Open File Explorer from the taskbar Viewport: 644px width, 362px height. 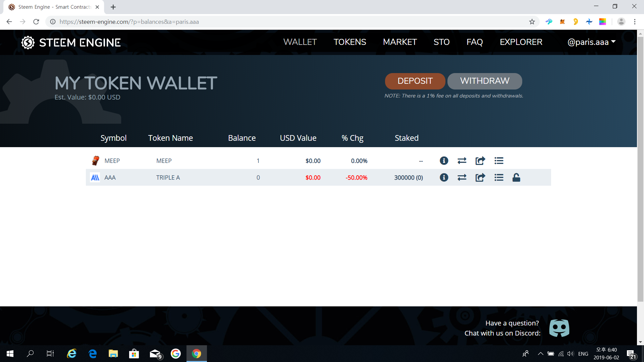[x=113, y=354]
